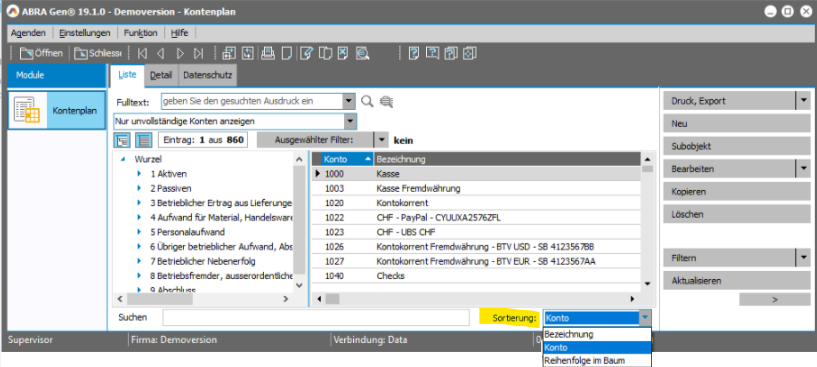Select the '1040 Checks' row

coord(476,275)
